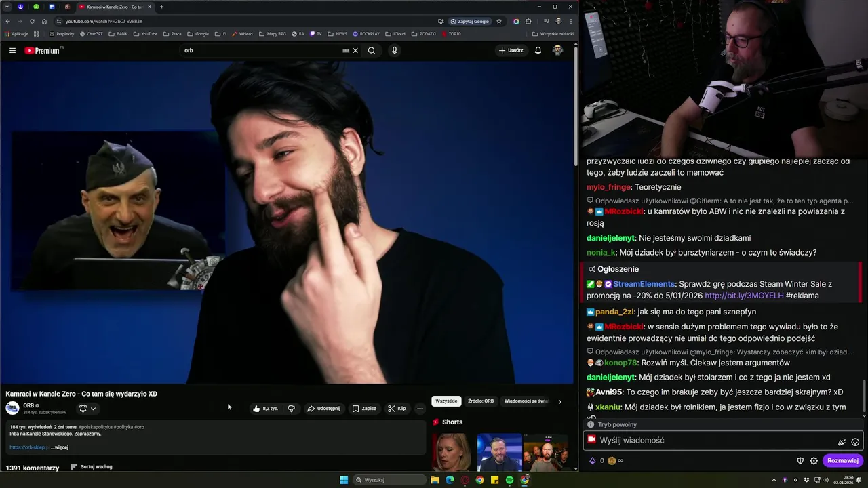Open Spotify from the taskbar

[x=509, y=480]
